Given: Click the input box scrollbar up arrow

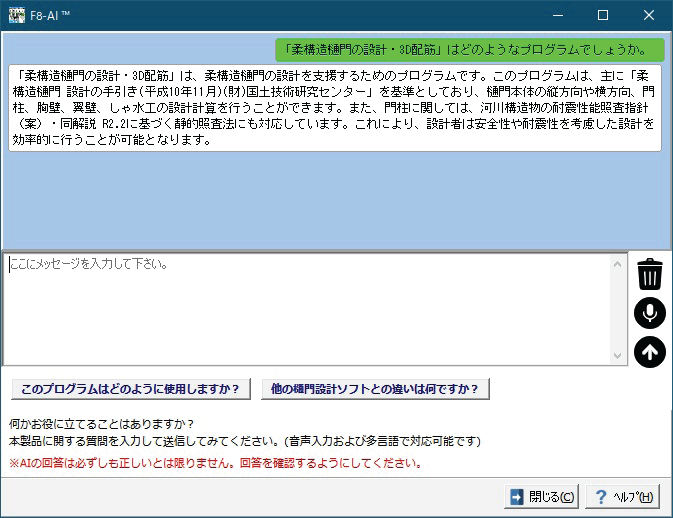Looking at the screenshot, I should [x=617, y=264].
